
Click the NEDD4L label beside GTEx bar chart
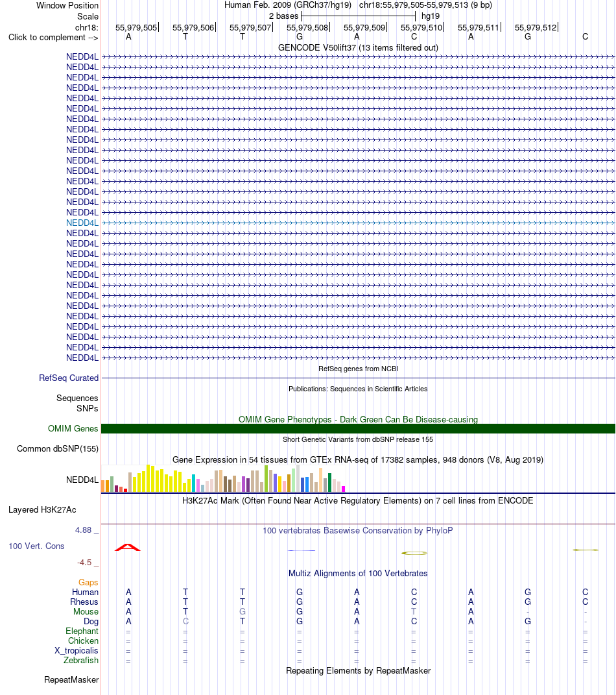click(82, 480)
